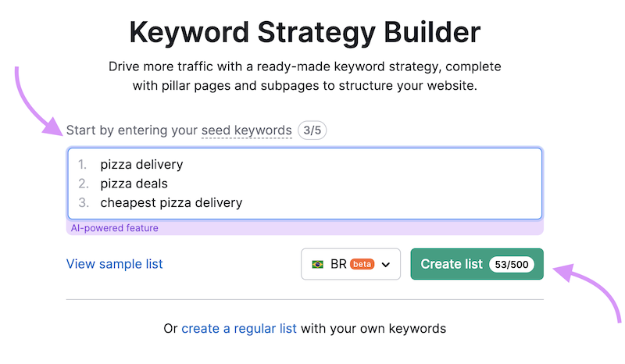
Task: Open the BR country database dropdown
Action: click(x=351, y=264)
